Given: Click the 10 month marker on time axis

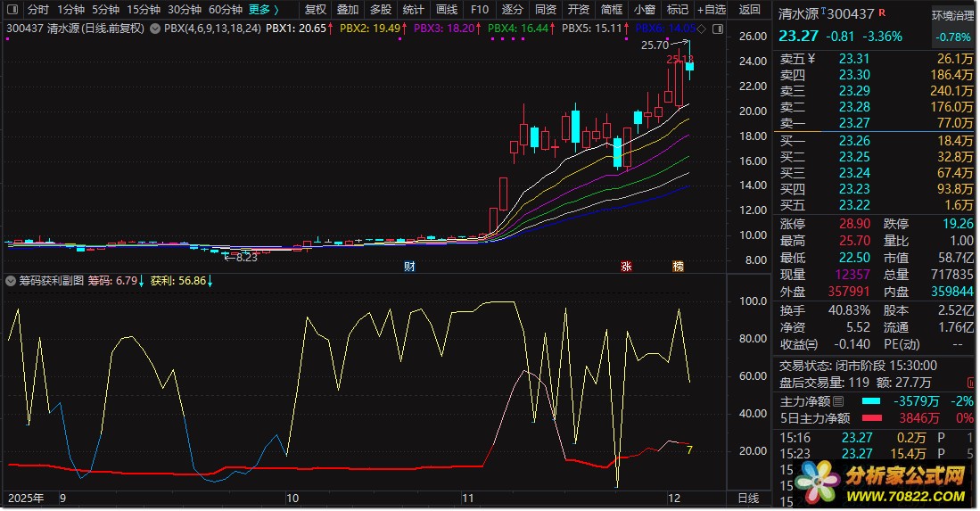Looking at the screenshot, I should (x=292, y=499).
